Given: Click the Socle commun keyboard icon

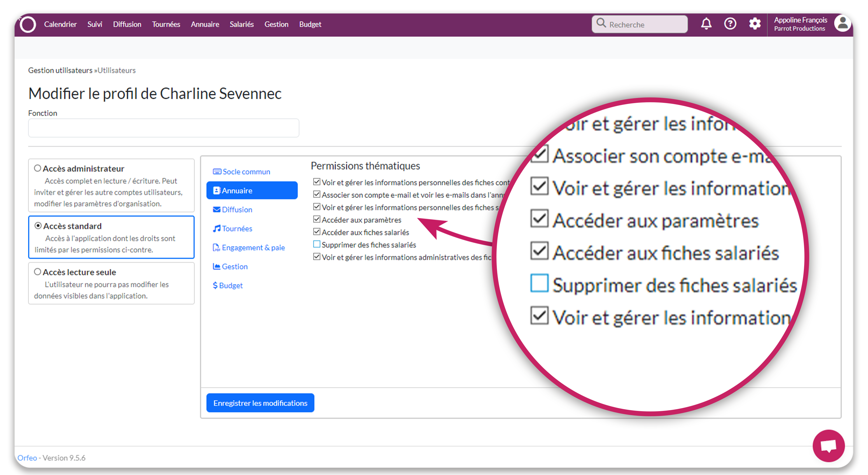Looking at the screenshot, I should tap(217, 172).
